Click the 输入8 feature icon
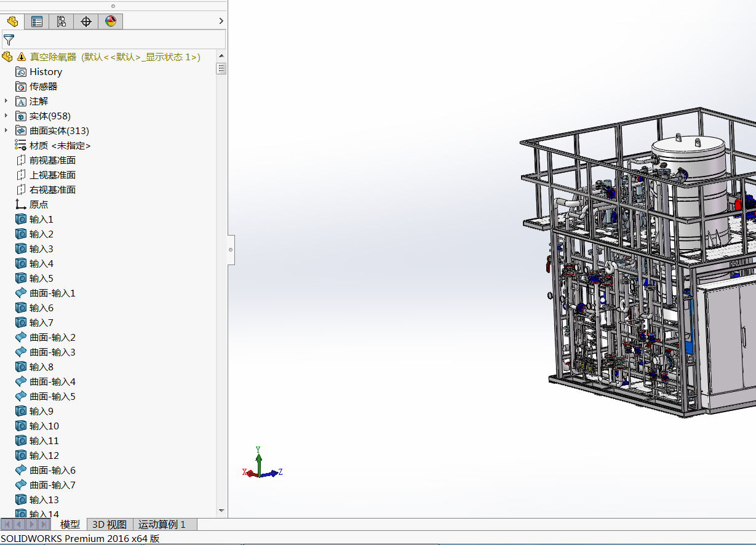Screen dimensions: 756x545 coord(21,367)
